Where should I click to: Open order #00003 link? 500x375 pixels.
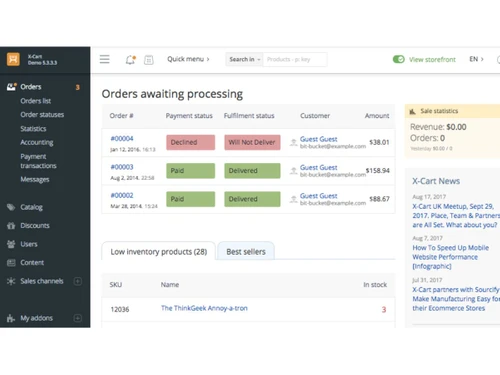click(122, 167)
